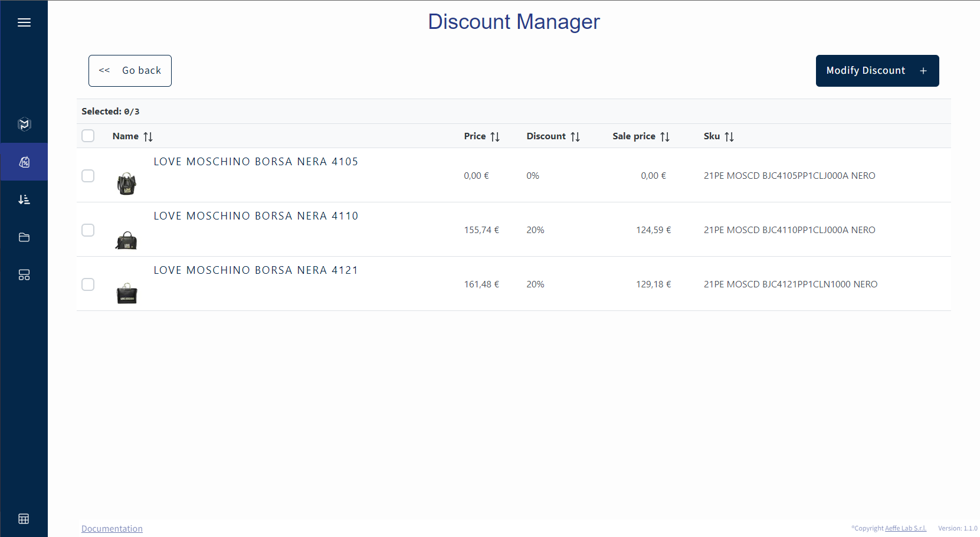
Task: Click thumbnail of BORSA NERA 4105 bag
Action: pos(127,184)
